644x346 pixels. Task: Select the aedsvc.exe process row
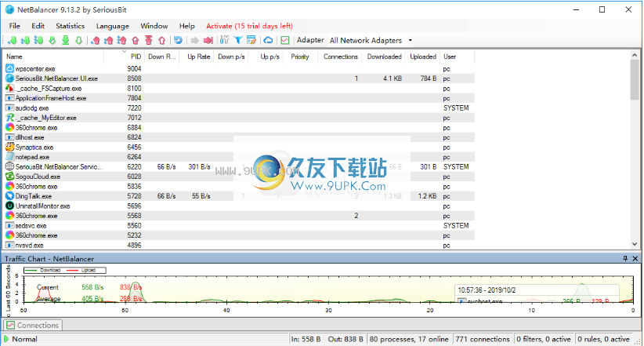click(x=239, y=225)
